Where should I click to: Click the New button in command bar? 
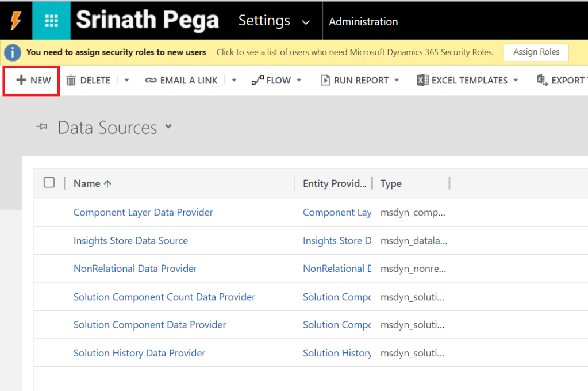point(32,80)
